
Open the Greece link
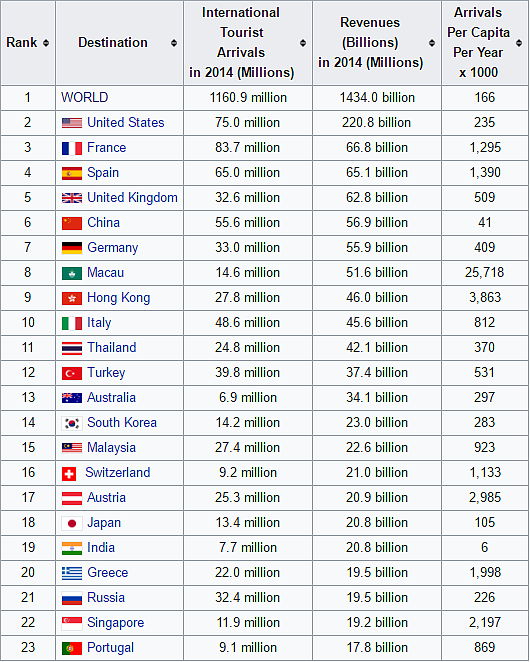coord(107,572)
